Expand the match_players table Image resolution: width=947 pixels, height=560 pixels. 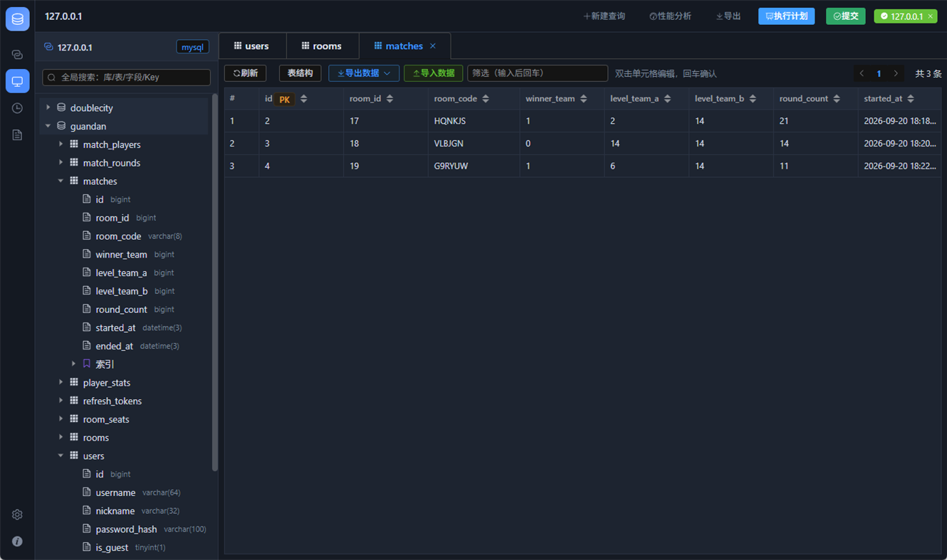coord(61,144)
